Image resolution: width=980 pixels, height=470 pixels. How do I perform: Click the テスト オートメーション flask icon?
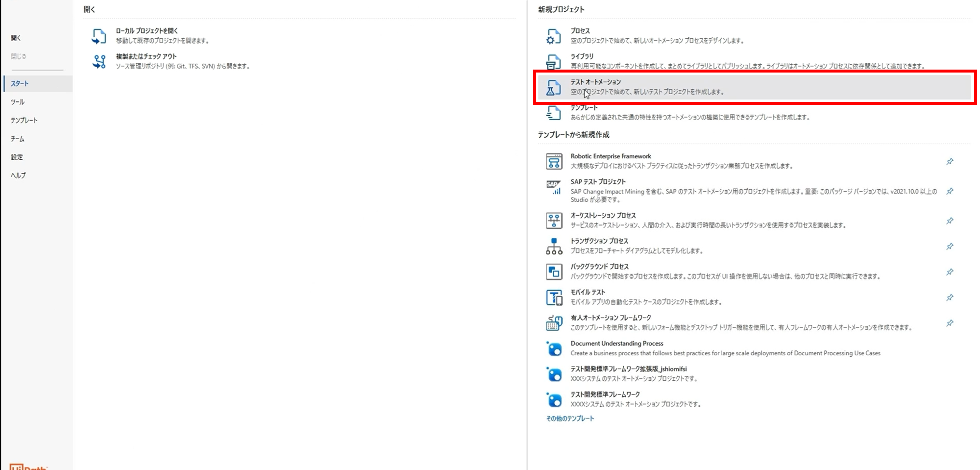click(x=554, y=87)
